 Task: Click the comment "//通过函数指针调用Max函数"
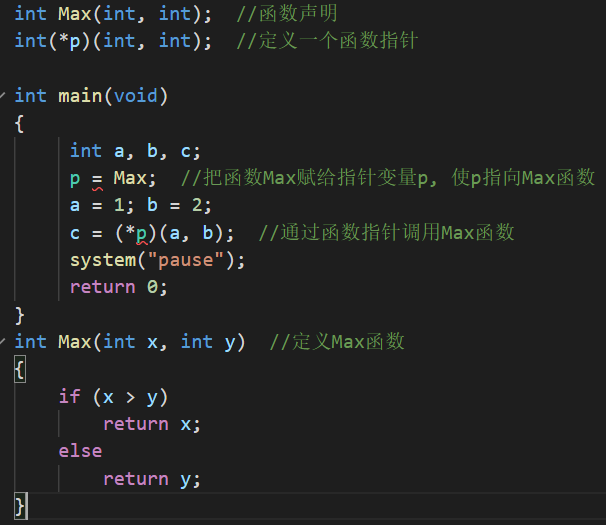(386, 233)
